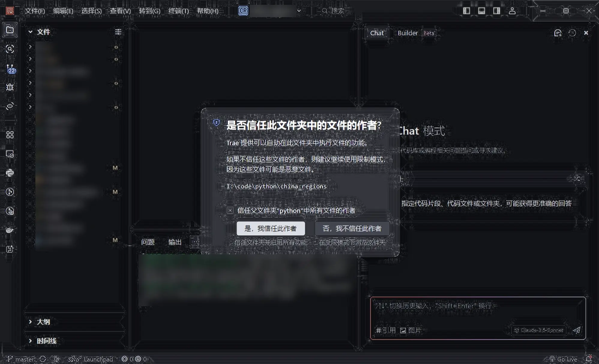Open the Run and Debug bug icon

[x=10, y=87]
